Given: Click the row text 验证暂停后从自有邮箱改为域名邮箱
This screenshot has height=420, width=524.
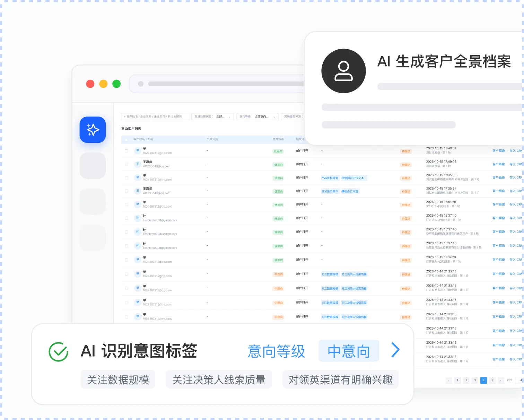Looking at the screenshot, I should click(x=448, y=247).
